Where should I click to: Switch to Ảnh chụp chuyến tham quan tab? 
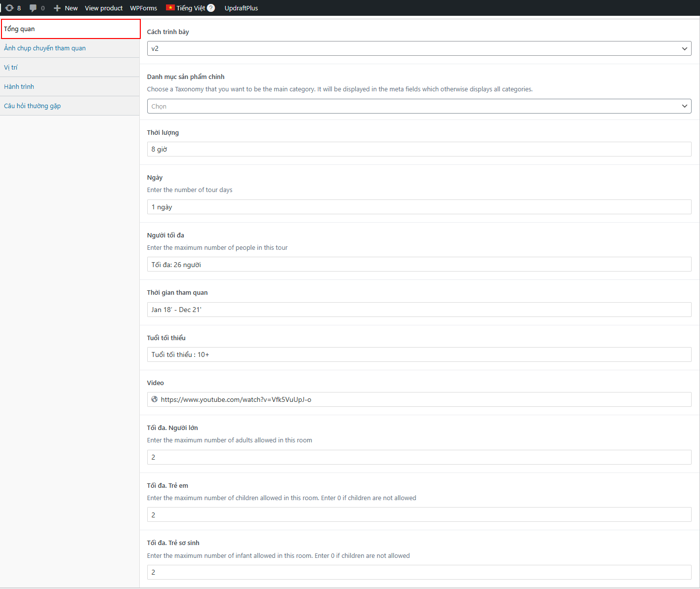(70, 48)
